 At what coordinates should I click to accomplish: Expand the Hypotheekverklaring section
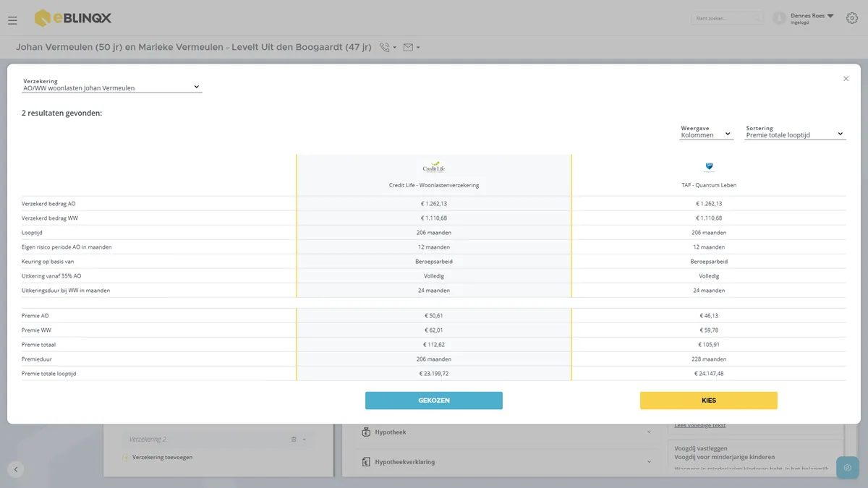pyautogui.click(x=649, y=462)
